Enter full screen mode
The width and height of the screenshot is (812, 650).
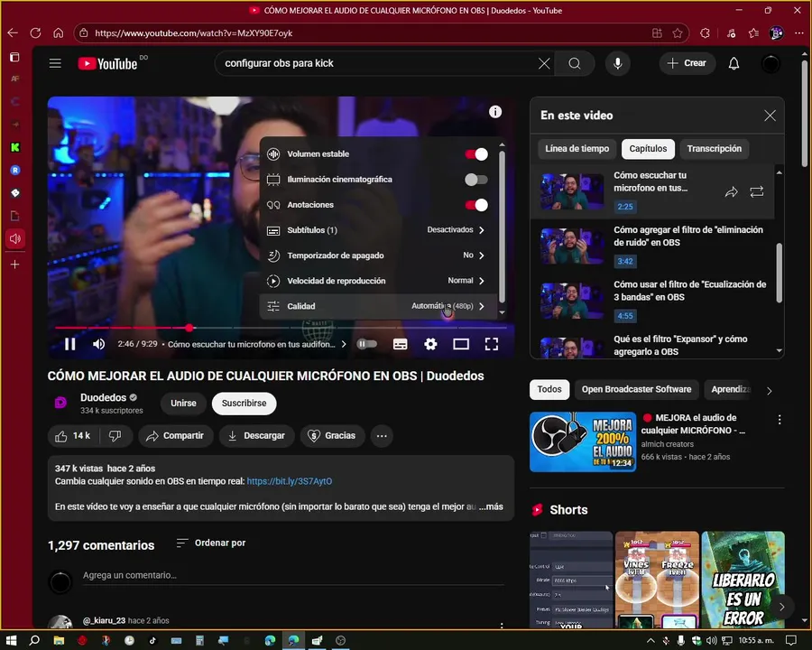[492, 344]
